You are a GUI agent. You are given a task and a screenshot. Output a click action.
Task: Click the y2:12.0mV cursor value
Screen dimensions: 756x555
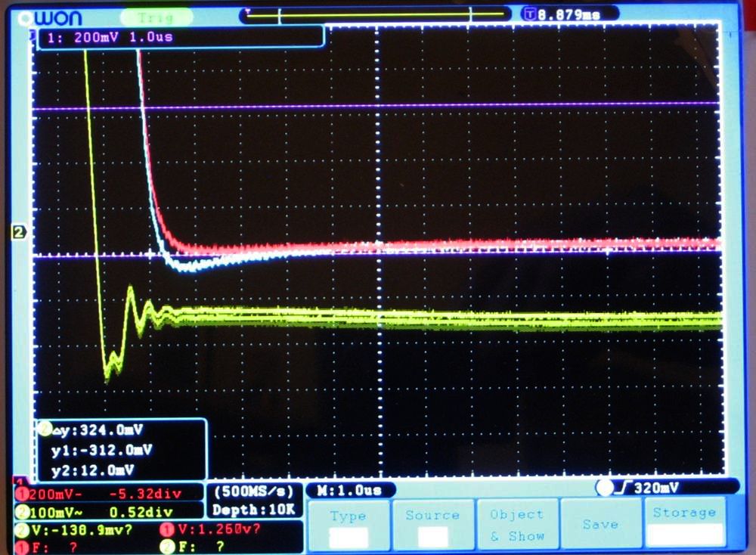pos(93,470)
